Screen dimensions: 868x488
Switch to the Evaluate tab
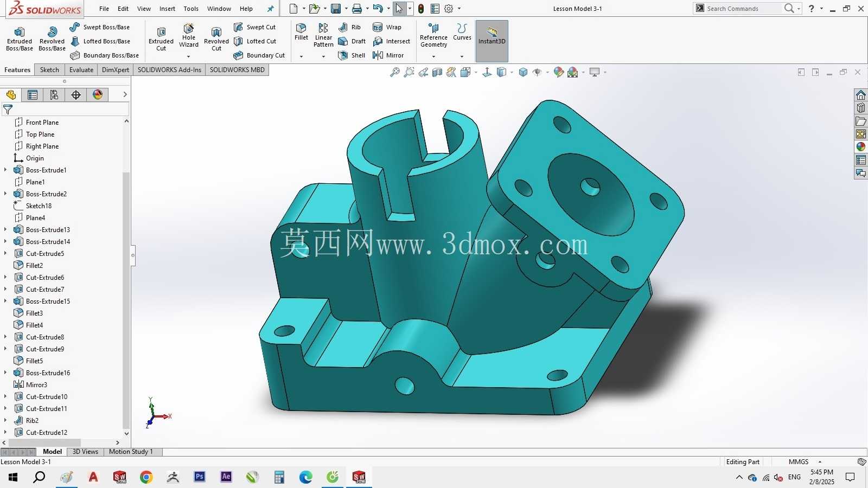pyautogui.click(x=81, y=70)
